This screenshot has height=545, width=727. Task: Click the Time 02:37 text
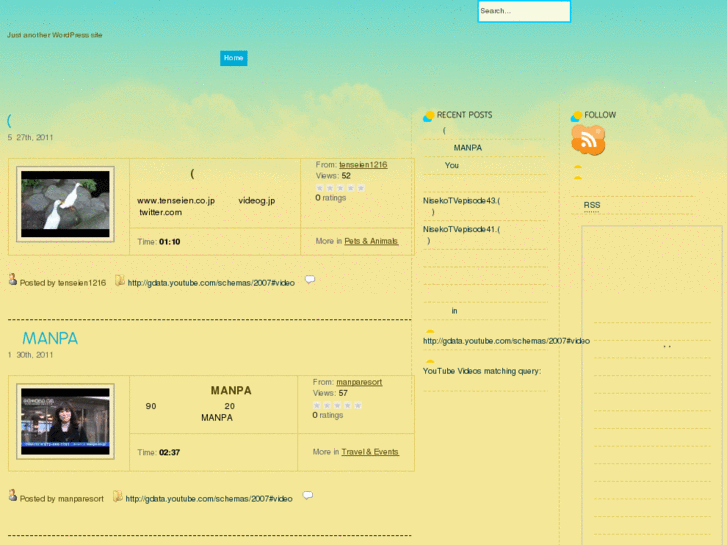[x=159, y=452]
